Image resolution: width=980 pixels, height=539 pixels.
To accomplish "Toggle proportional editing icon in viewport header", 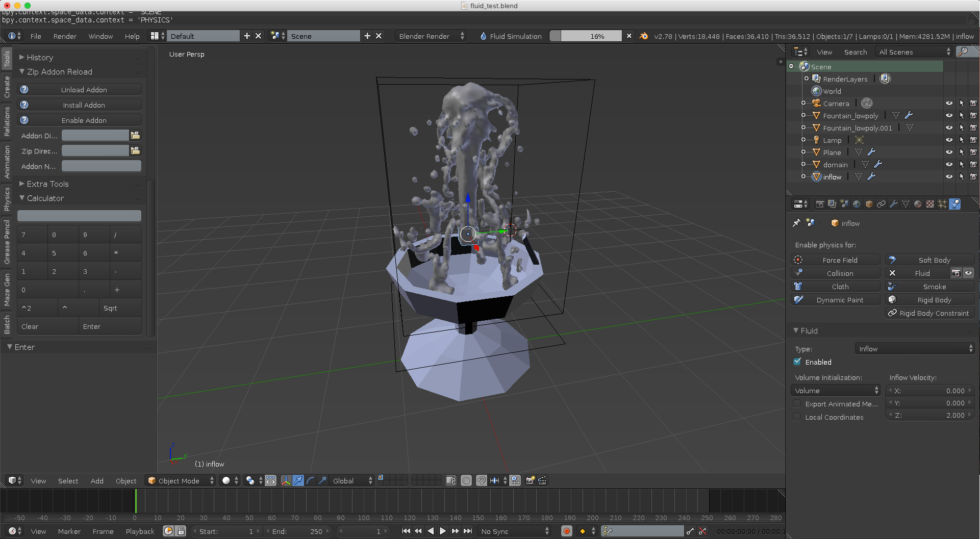I will point(466,480).
